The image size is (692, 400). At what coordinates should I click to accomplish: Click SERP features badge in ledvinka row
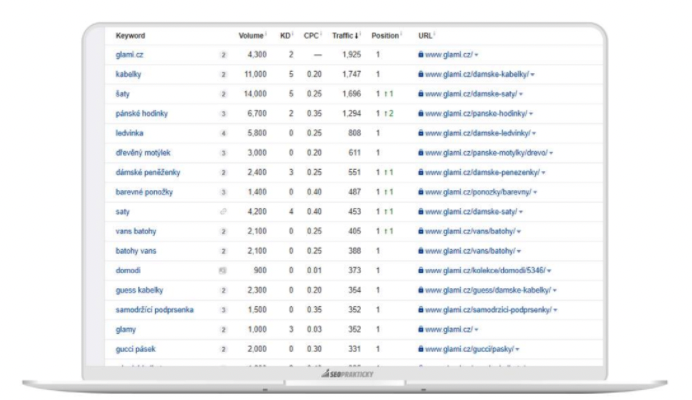(223, 133)
